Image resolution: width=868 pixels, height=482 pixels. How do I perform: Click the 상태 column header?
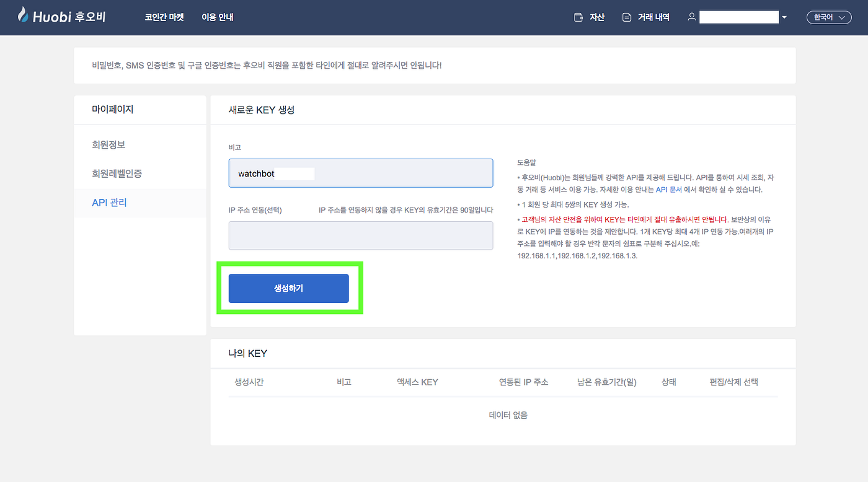pos(669,382)
